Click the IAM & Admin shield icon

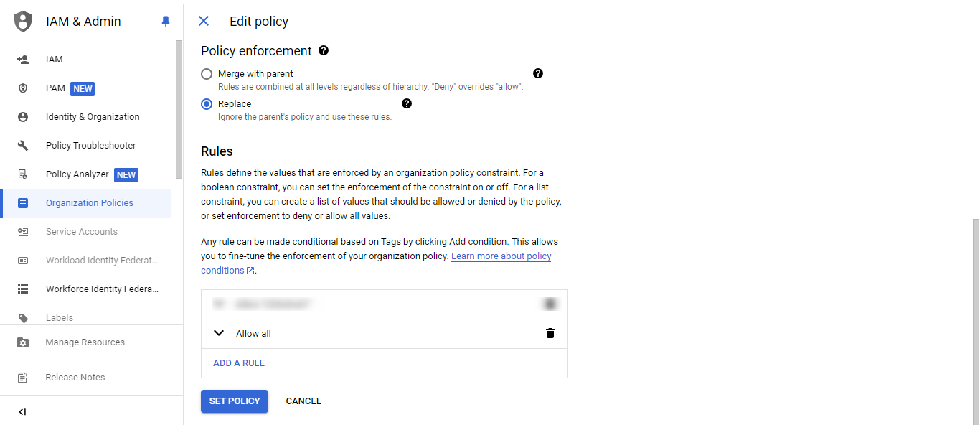coord(24,22)
